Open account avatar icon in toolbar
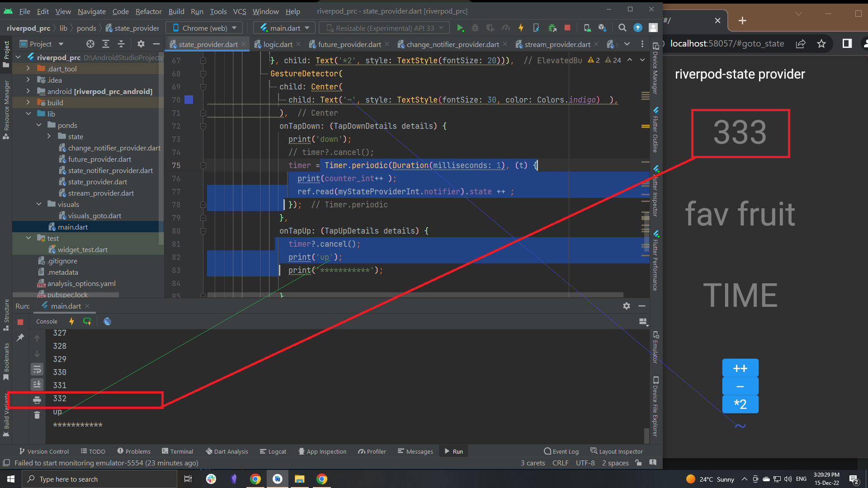The height and width of the screenshot is (488, 868). (x=653, y=28)
